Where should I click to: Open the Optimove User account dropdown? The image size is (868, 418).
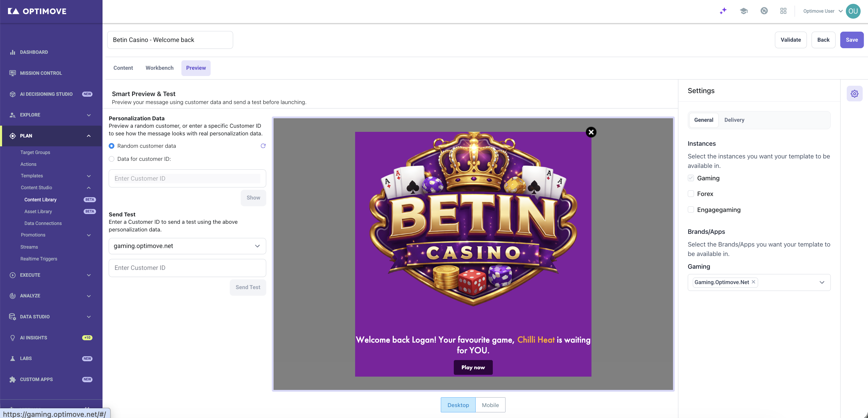pyautogui.click(x=823, y=11)
